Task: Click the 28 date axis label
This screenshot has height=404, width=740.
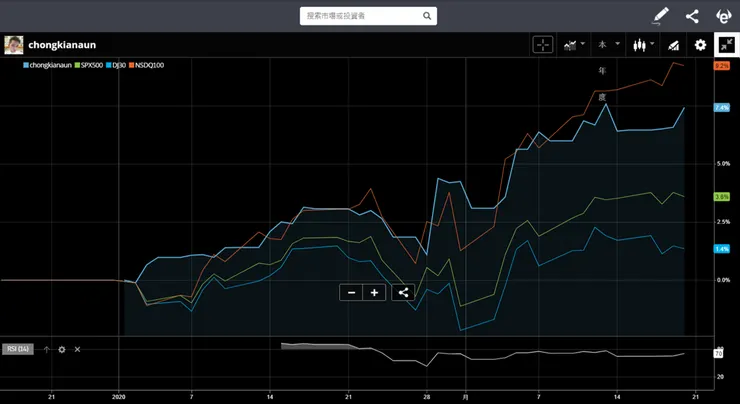Action: 427,397
